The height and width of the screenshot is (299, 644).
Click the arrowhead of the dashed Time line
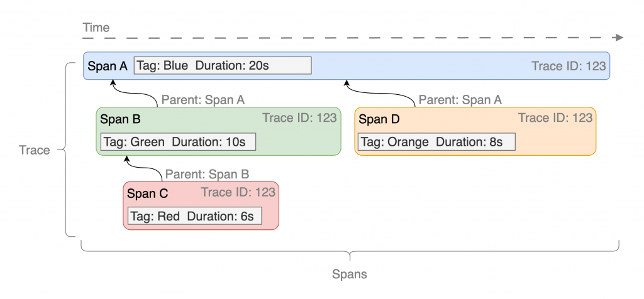point(619,38)
